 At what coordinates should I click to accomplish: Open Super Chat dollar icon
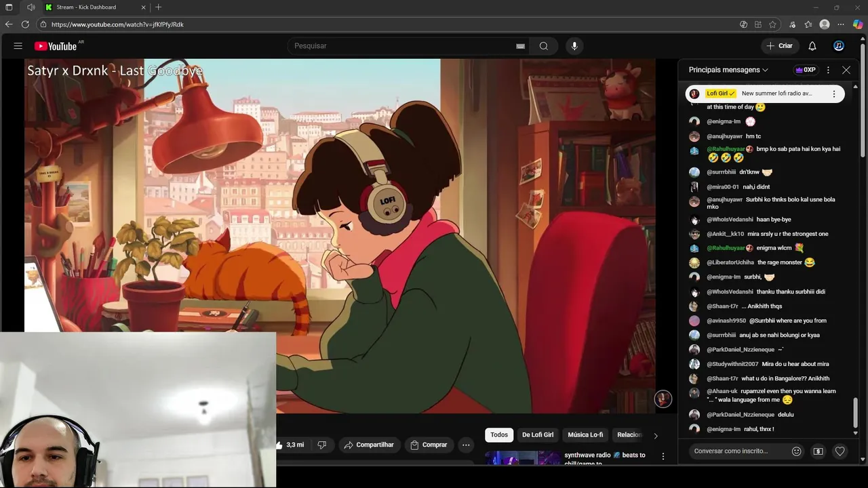[818, 451]
